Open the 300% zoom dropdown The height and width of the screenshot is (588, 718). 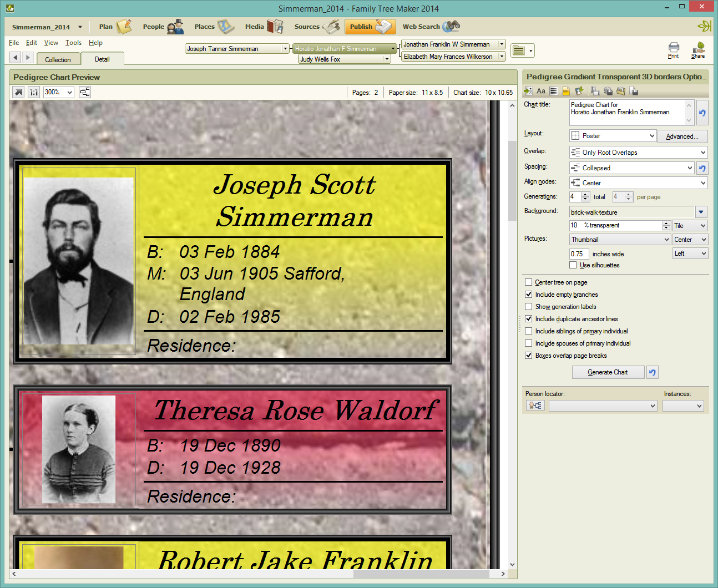[x=59, y=92]
